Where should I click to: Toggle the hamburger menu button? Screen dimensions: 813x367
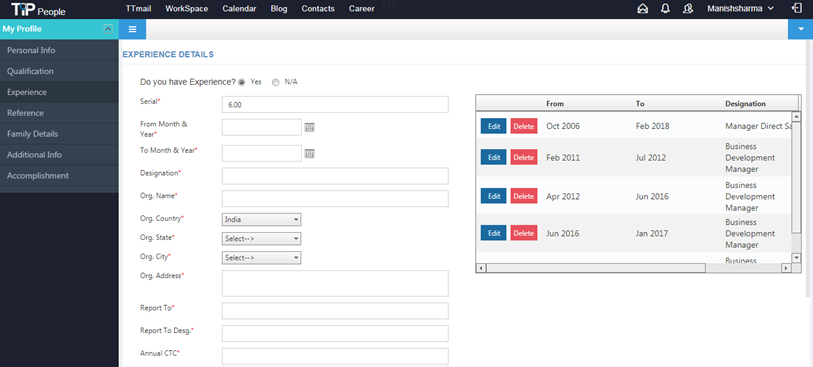coord(132,29)
